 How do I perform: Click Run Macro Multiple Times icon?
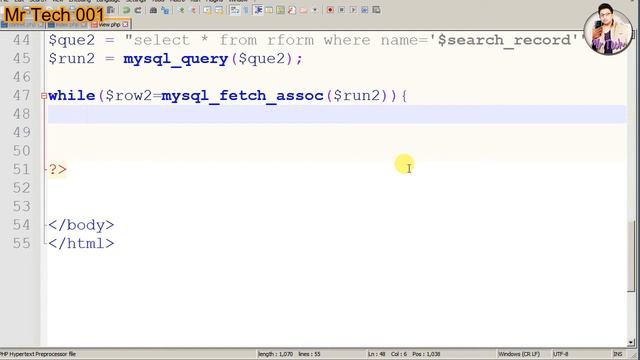point(364,10)
